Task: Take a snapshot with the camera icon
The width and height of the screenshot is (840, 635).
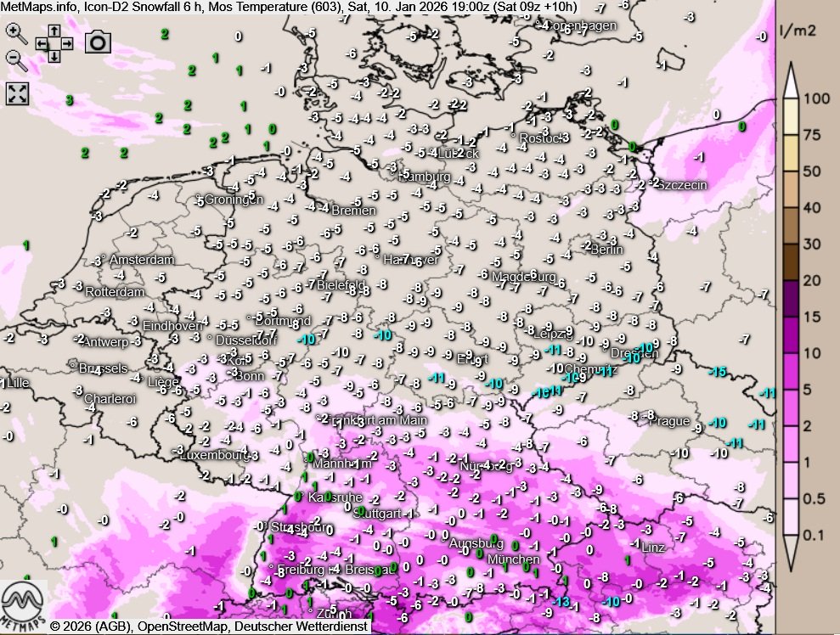Action: click(98, 42)
